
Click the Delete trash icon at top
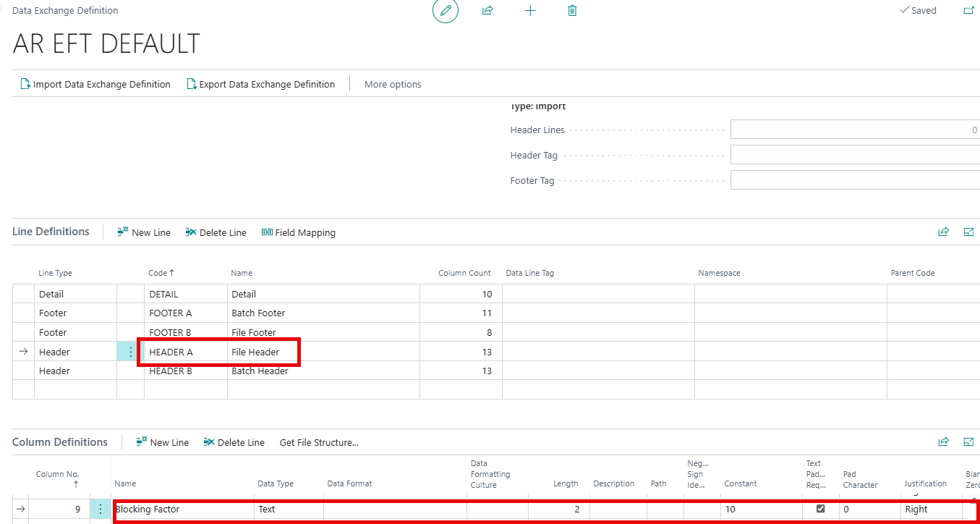(572, 11)
